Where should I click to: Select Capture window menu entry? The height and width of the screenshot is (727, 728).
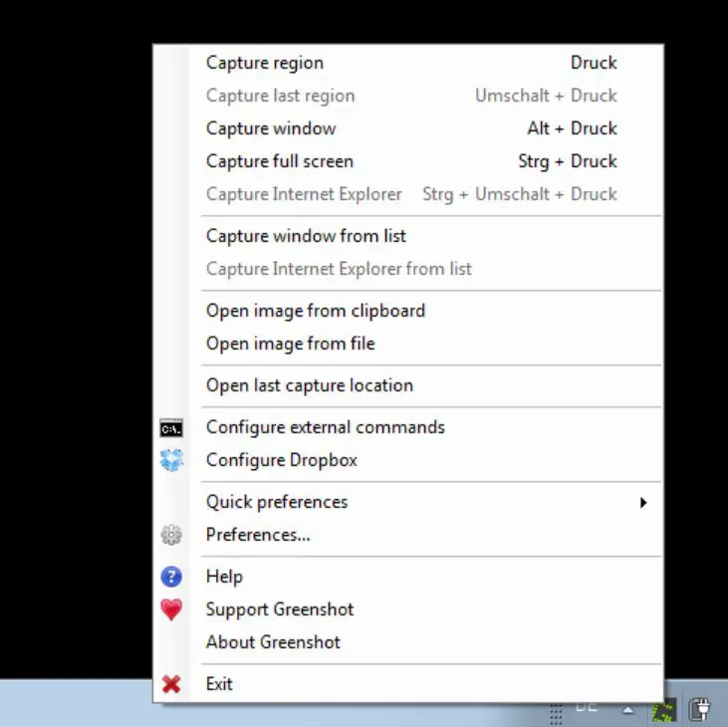[x=408, y=128]
